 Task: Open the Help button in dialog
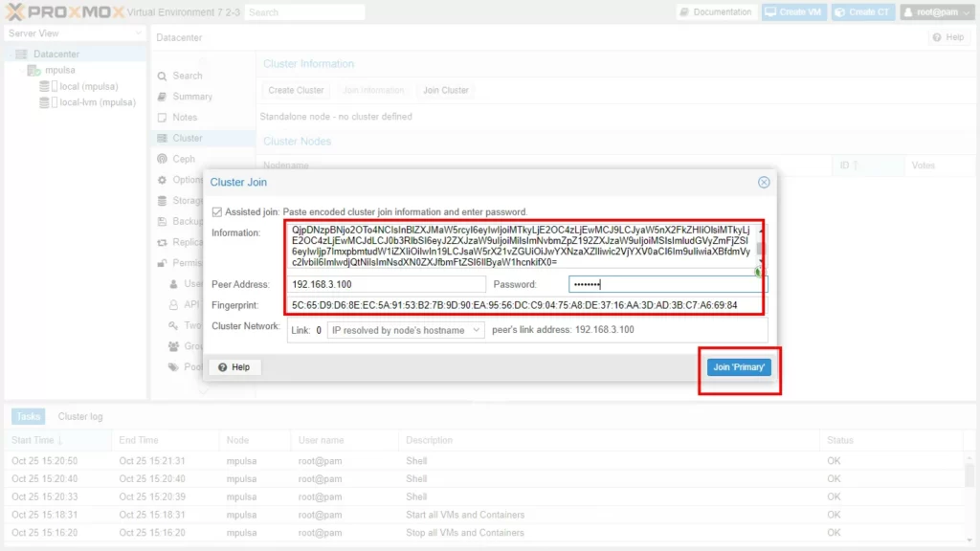[234, 367]
